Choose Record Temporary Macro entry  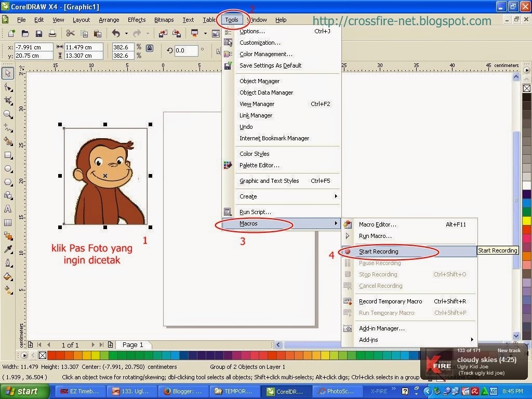(409, 301)
